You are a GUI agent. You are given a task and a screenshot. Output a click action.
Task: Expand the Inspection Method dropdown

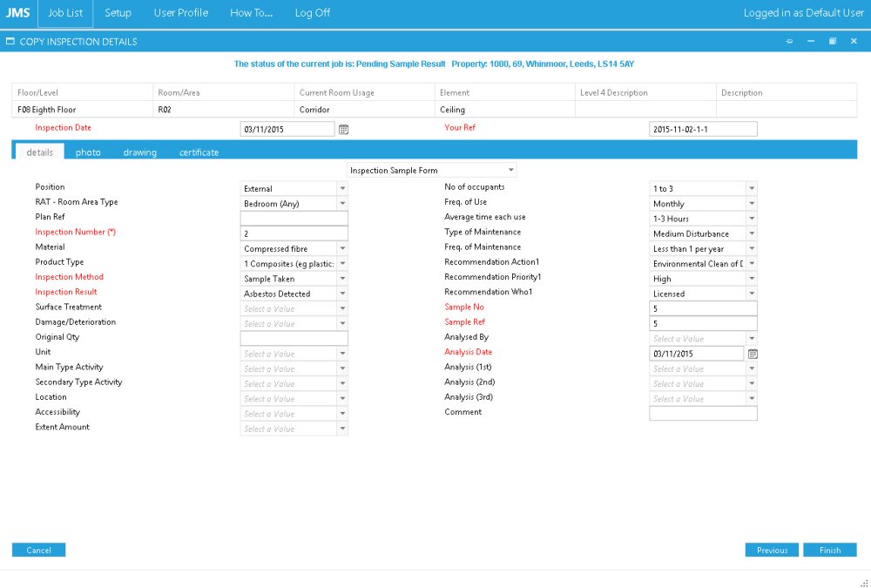(x=342, y=279)
